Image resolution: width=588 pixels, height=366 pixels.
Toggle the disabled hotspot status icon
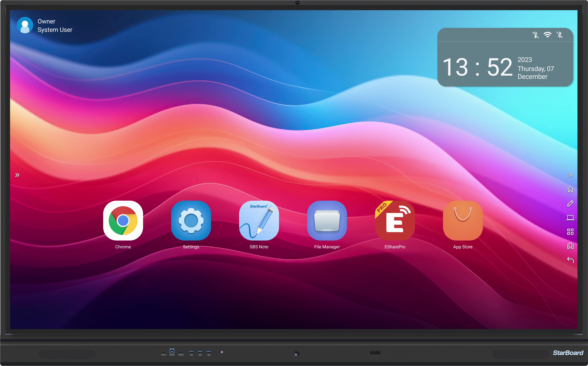click(535, 35)
